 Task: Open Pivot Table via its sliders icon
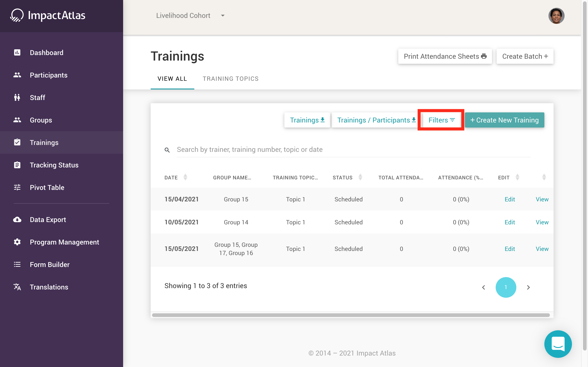tap(17, 187)
